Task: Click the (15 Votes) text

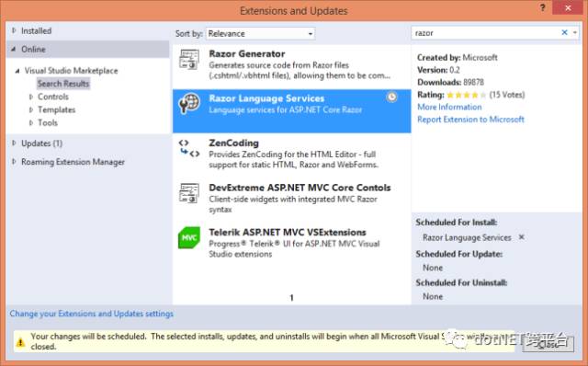Action: [507, 95]
